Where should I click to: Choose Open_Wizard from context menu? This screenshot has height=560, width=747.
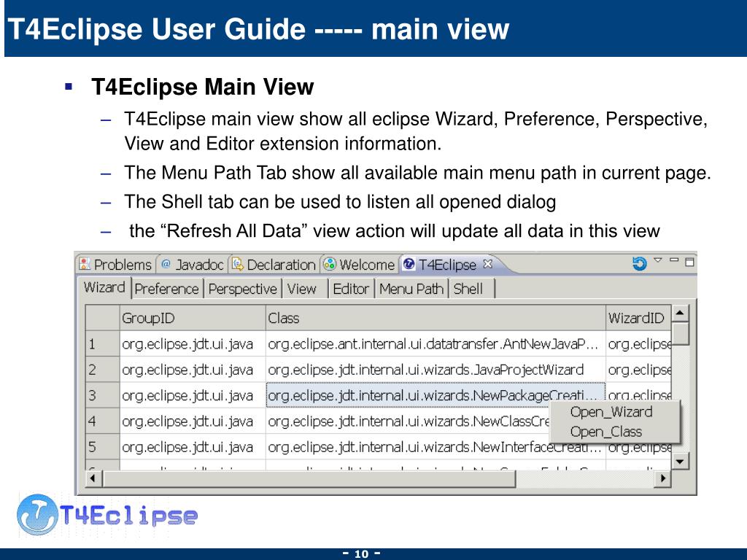(611, 412)
